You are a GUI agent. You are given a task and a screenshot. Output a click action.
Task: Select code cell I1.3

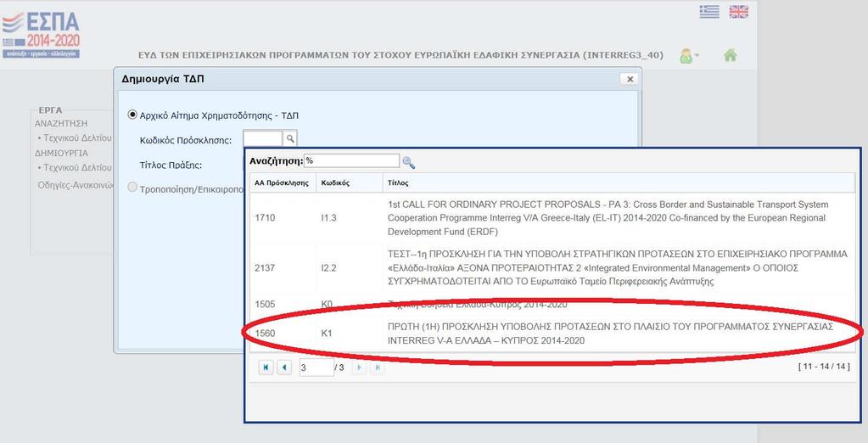pyautogui.click(x=329, y=217)
